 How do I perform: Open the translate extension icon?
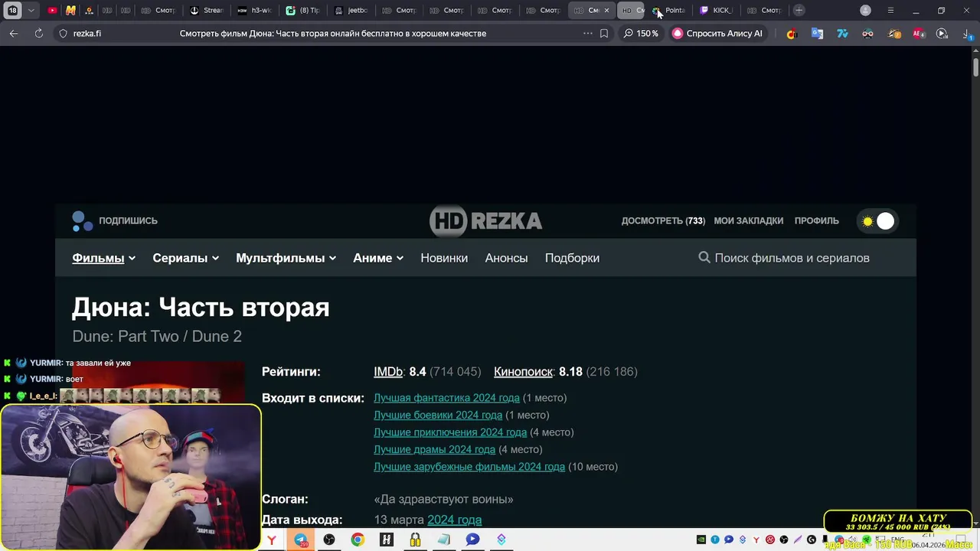tap(817, 34)
